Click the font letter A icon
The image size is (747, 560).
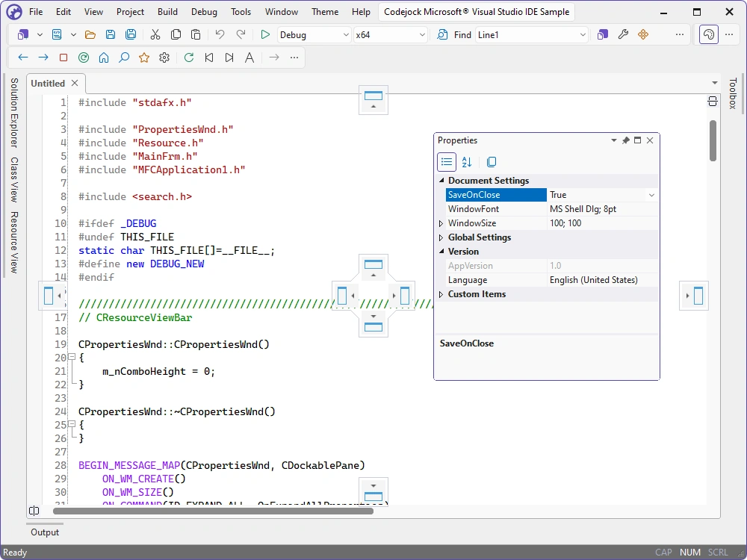coord(249,57)
